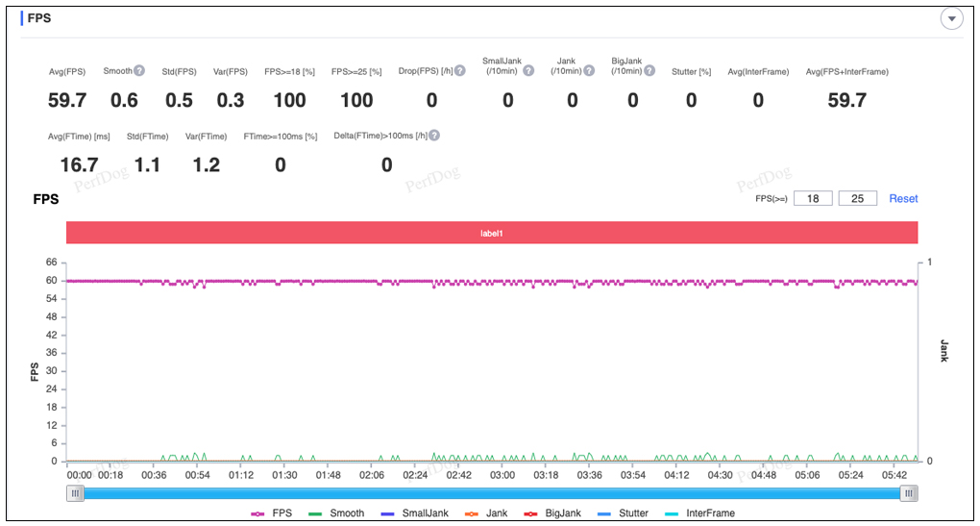The width and height of the screenshot is (980, 526).
Task: Click the FPS threshold field showing 18
Action: click(813, 199)
